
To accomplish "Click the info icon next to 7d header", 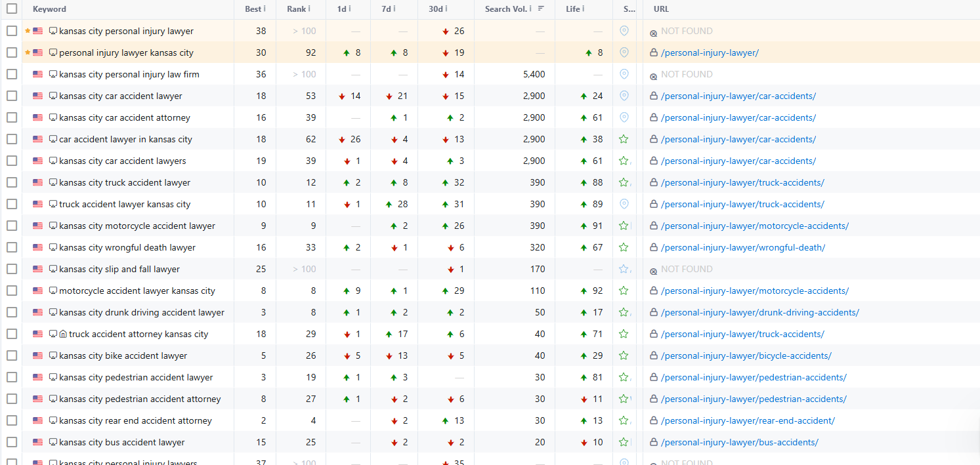I will tap(394, 9).
